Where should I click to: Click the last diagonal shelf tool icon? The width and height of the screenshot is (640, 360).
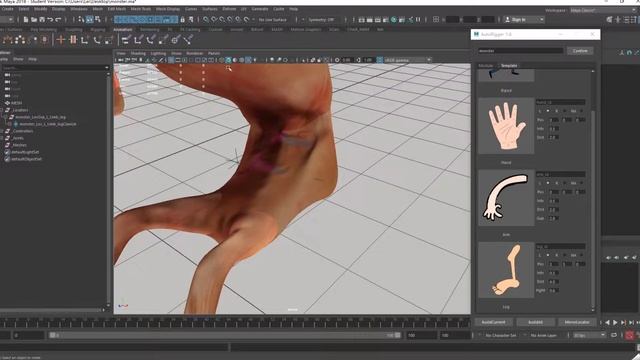[188, 40]
